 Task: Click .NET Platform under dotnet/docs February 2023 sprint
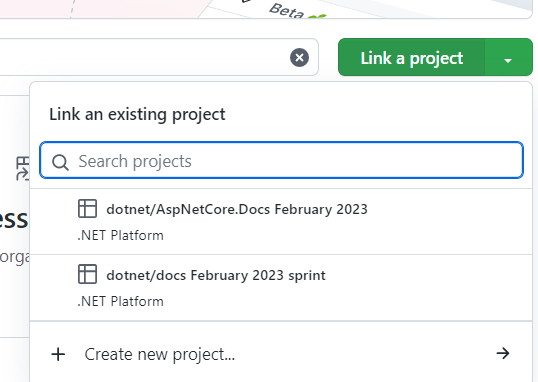click(120, 301)
